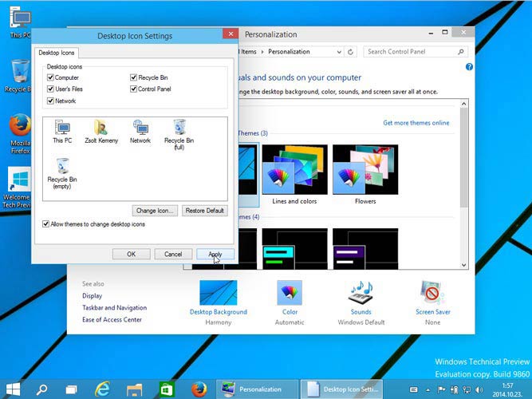The image size is (532, 399).
Task: Open Taskbar and Navigation link
Action: pos(115,308)
